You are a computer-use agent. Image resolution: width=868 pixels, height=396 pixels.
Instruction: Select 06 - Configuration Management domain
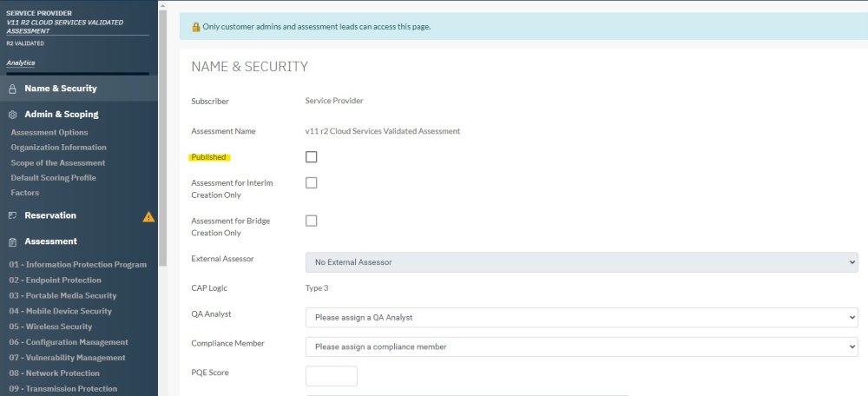69,342
